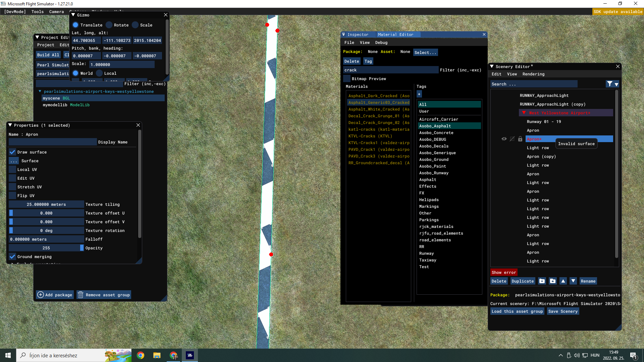
Task: Open the Scenery Editor filter icon
Action: pos(610,84)
